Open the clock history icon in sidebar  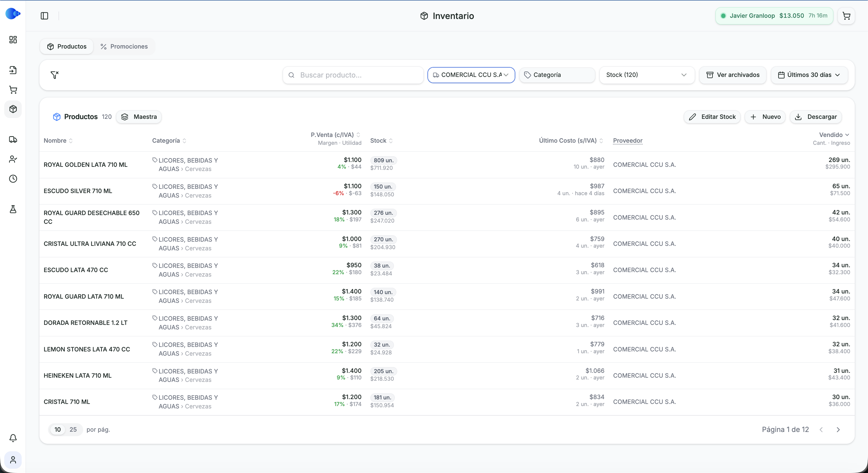pos(13,179)
